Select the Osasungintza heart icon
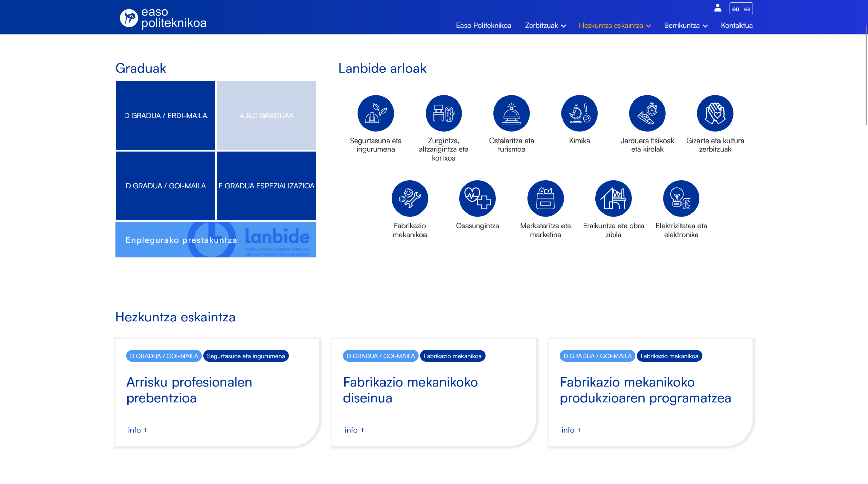This screenshot has height=484, width=868. [x=477, y=198]
